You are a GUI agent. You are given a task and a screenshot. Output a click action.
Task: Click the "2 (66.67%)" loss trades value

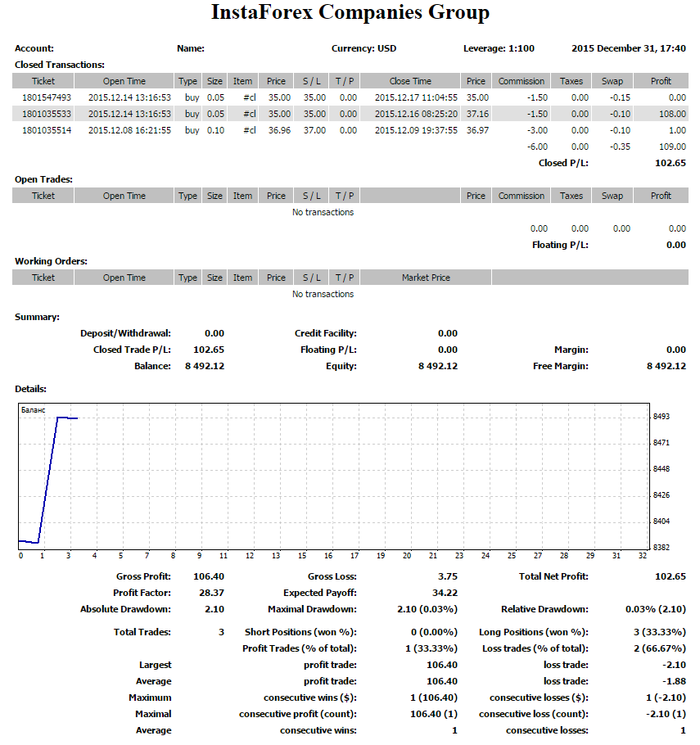[660, 648]
